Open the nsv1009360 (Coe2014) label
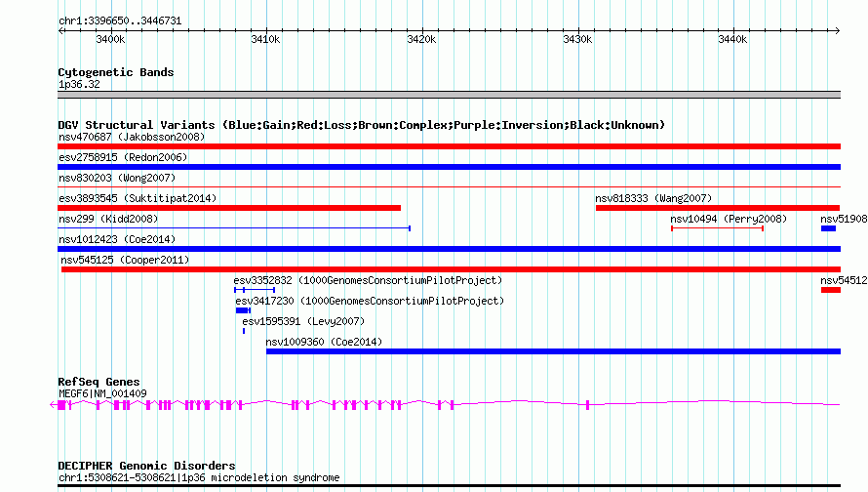The height and width of the screenshot is (492, 868). point(324,342)
